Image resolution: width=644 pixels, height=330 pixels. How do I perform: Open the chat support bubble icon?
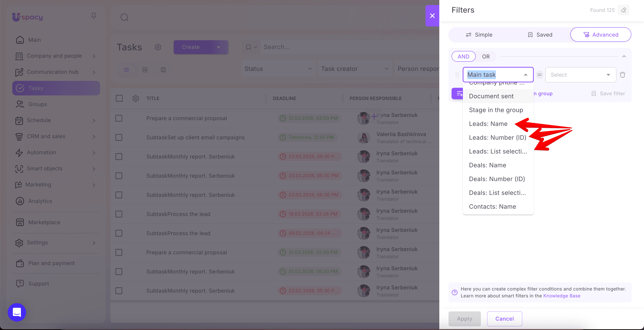tap(17, 312)
